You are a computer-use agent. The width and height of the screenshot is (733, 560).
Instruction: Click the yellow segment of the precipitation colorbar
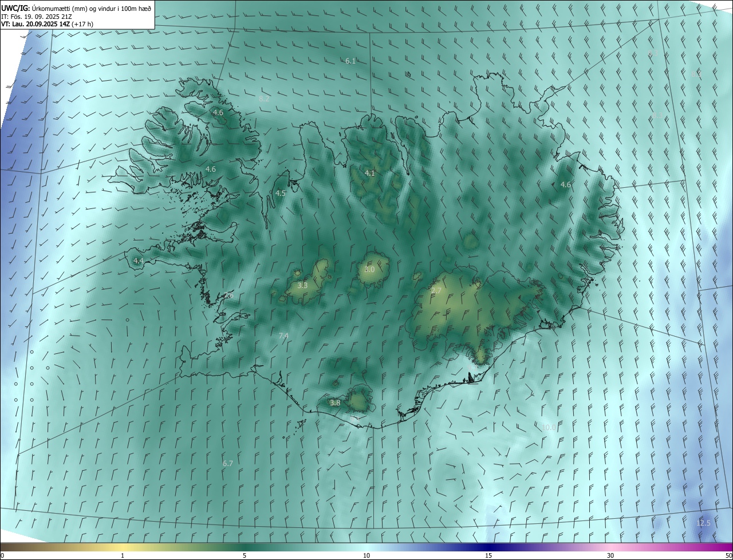(123, 547)
